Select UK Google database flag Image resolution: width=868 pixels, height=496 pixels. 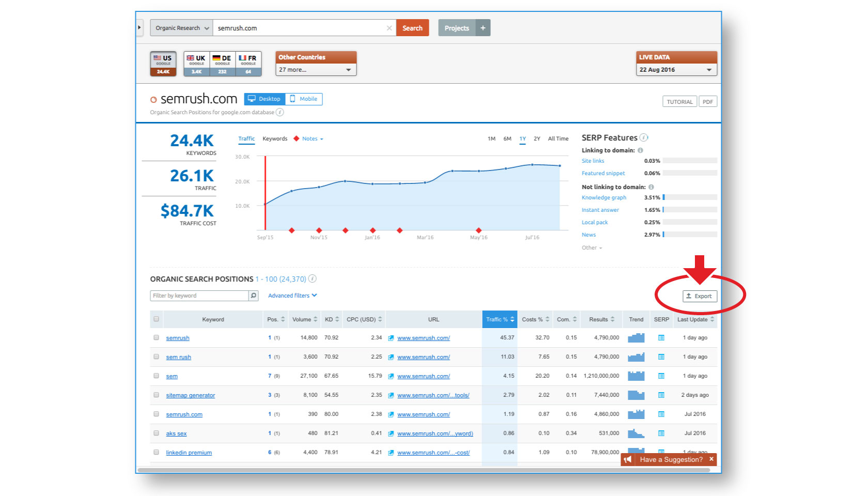click(196, 64)
